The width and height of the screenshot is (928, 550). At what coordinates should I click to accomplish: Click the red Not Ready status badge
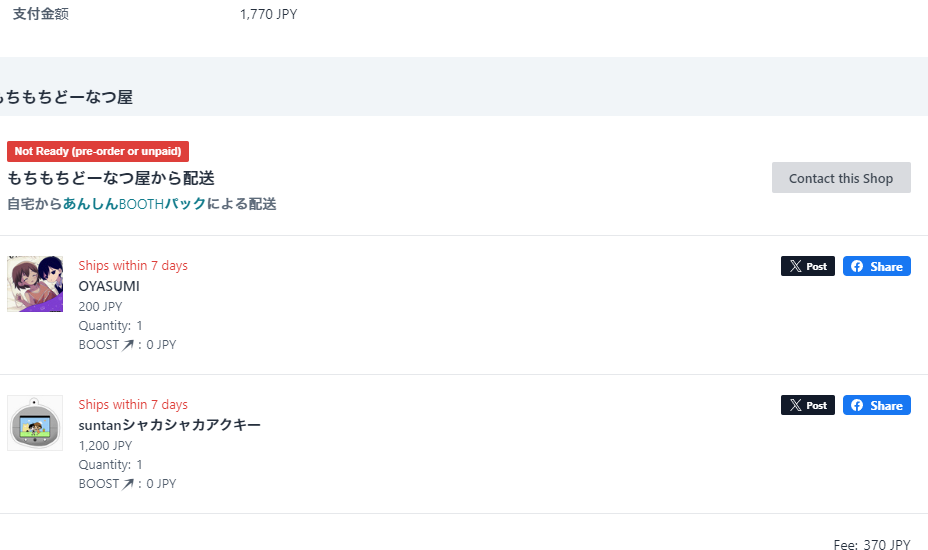click(x=98, y=152)
